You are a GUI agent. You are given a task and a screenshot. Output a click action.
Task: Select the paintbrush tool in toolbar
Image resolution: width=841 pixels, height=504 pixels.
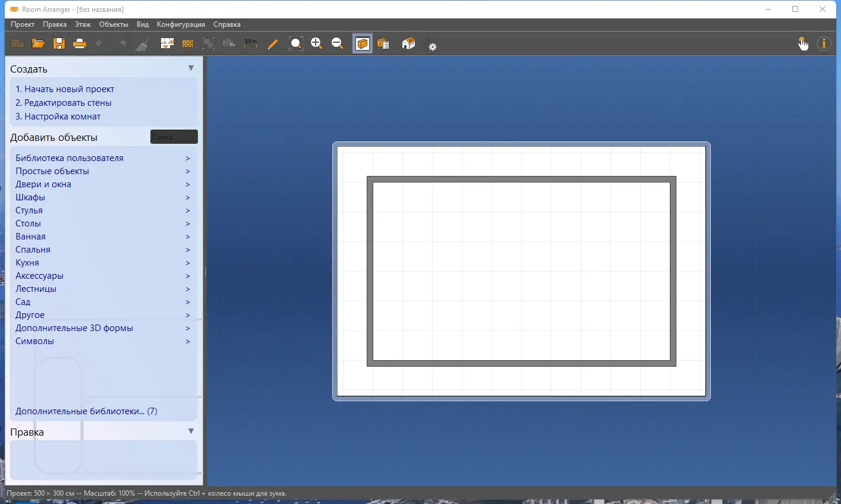[x=142, y=44]
